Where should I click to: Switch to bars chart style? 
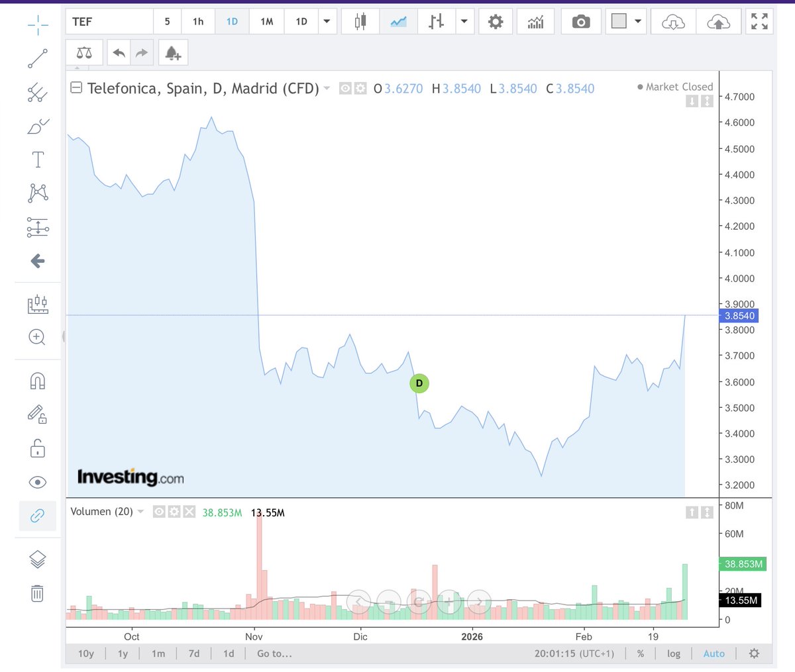(x=436, y=22)
